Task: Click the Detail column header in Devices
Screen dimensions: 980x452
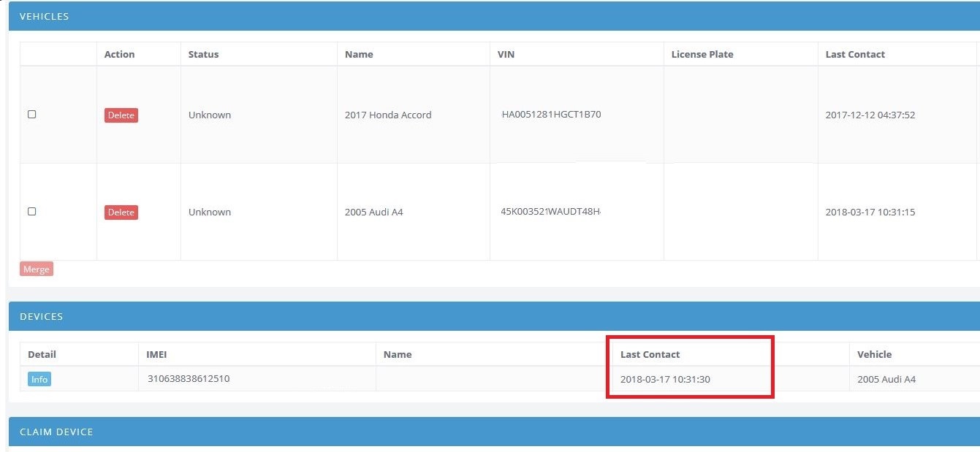Action: [x=42, y=355]
